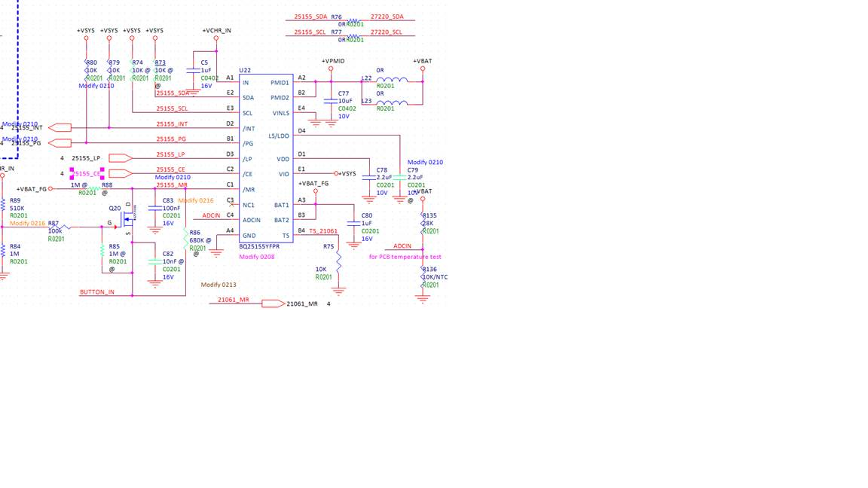Select the 10K/NTC value of R136
The width and height of the screenshot is (868, 488).
point(435,277)
